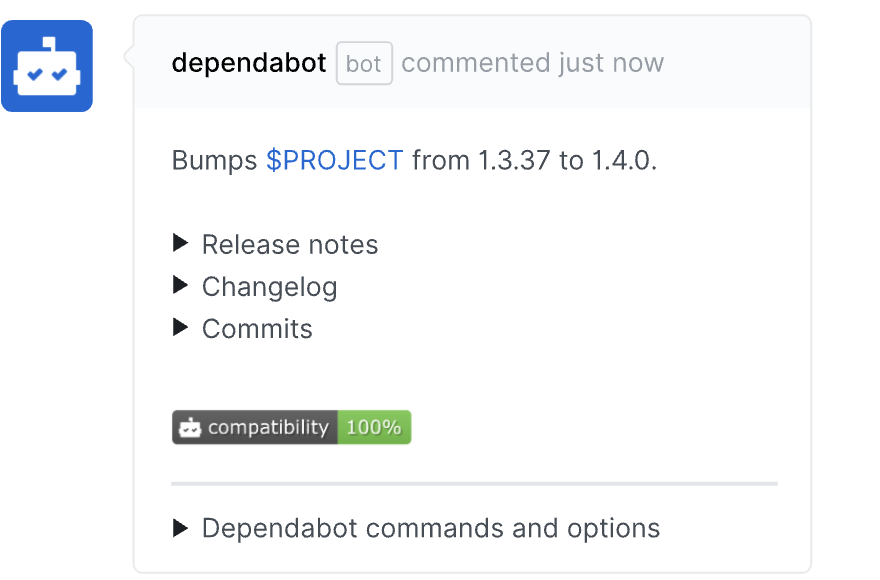
Task: Click the 'Changelog' summary text
Action: click(x=270, y=287)
